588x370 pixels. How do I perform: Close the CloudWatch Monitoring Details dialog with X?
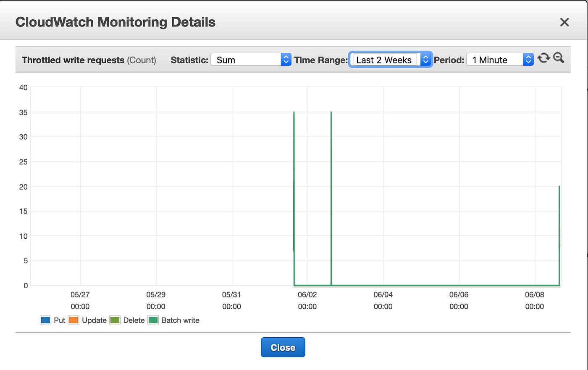pos(564,22)
